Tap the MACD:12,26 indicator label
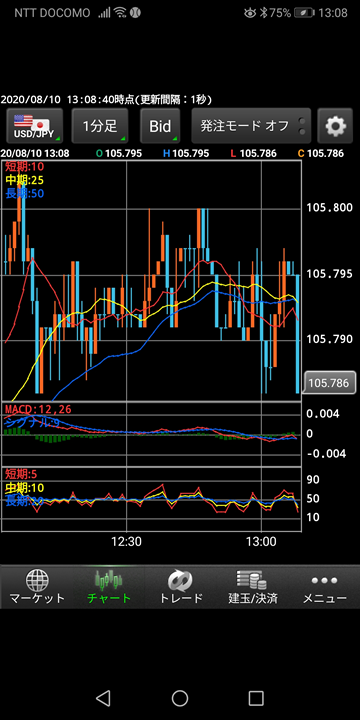 point(38,409)
